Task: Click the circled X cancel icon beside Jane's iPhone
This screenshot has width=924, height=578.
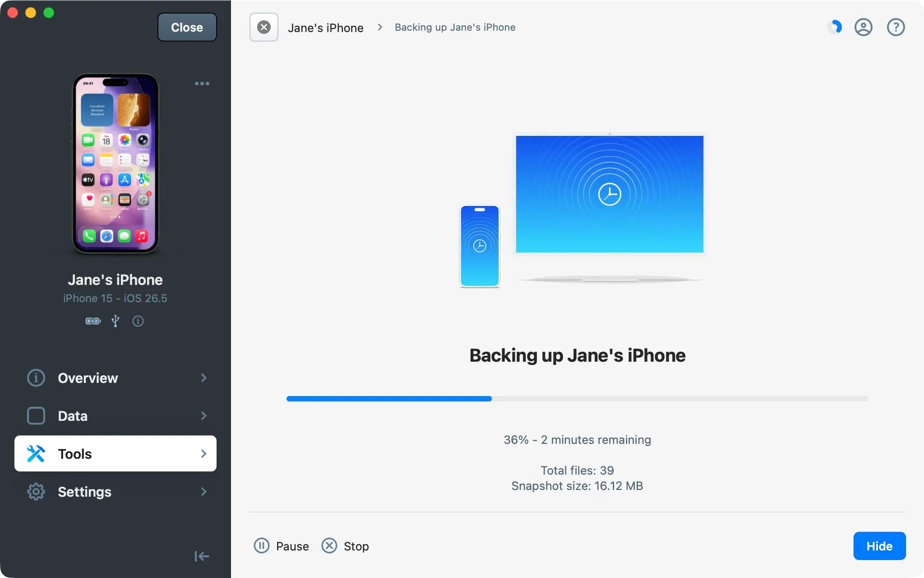Action: (264, 27)
